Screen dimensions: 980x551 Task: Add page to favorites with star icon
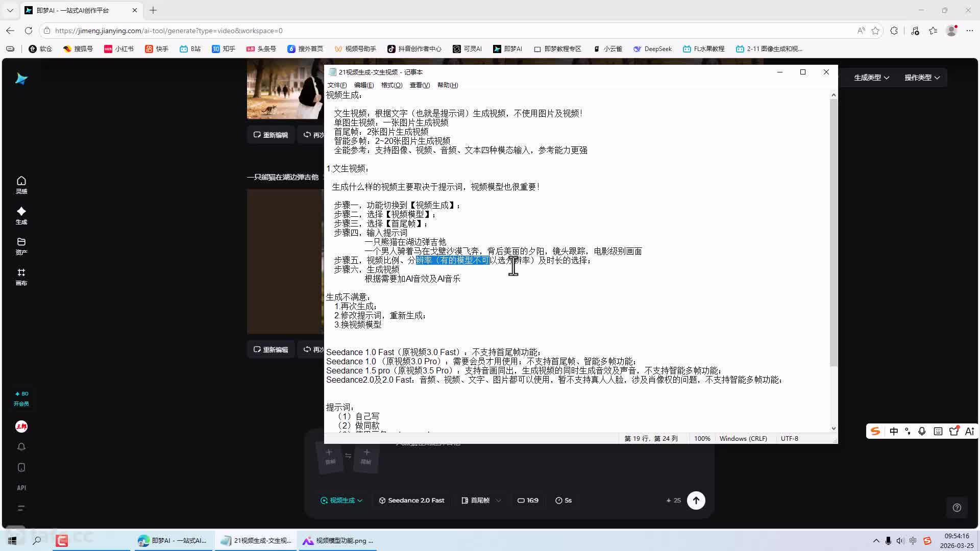click(875, 31)
